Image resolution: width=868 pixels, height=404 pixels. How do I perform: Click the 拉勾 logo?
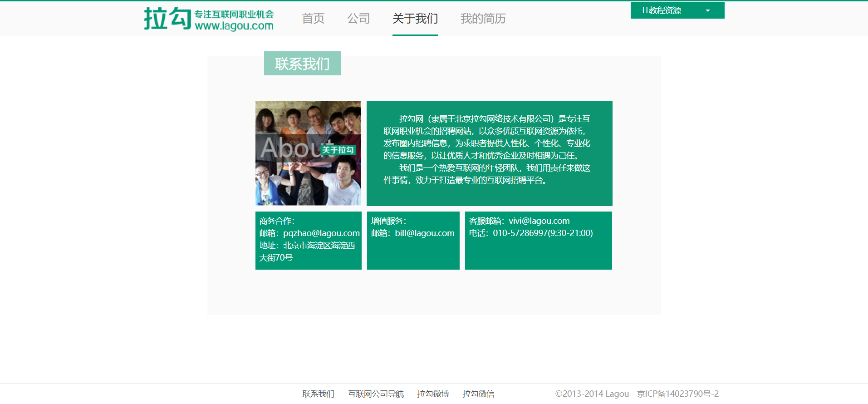tap(209, 19)
